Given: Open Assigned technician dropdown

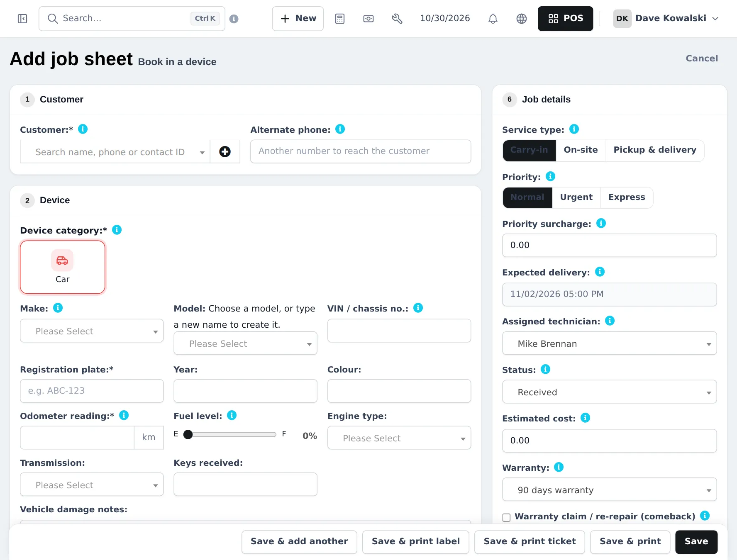Looking at the screenshot, I should click(610, 343).
